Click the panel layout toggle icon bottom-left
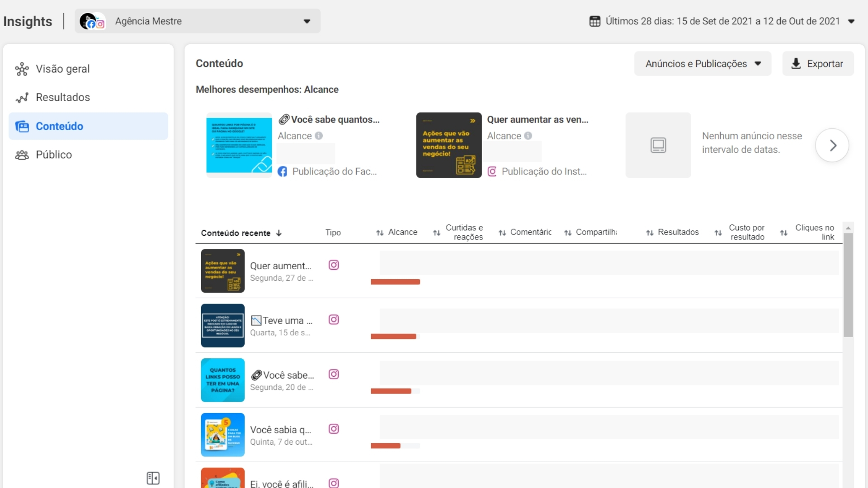The width and height of the screenshot is (868, 488). [153, 478]
